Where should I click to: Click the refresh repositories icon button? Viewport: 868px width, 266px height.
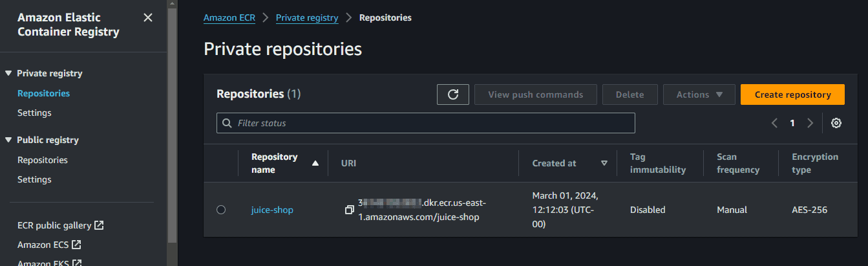click(453, 94)
